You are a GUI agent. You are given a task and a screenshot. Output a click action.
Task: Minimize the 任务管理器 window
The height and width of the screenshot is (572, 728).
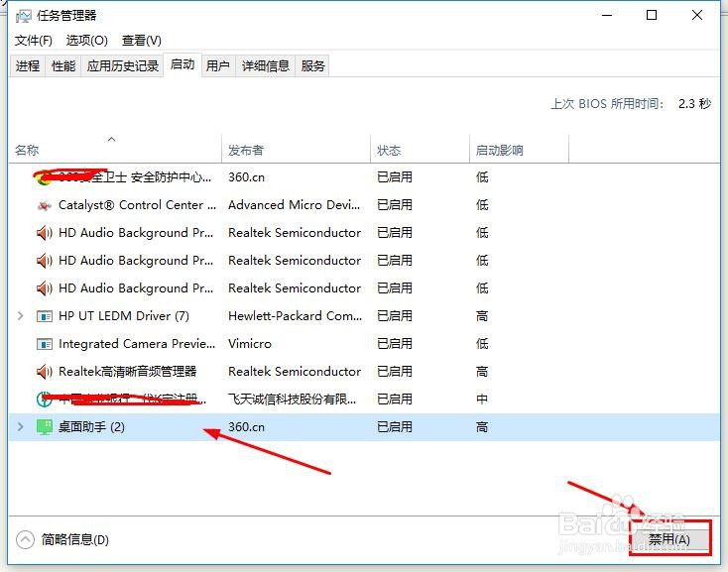click(x=607, y=15)
